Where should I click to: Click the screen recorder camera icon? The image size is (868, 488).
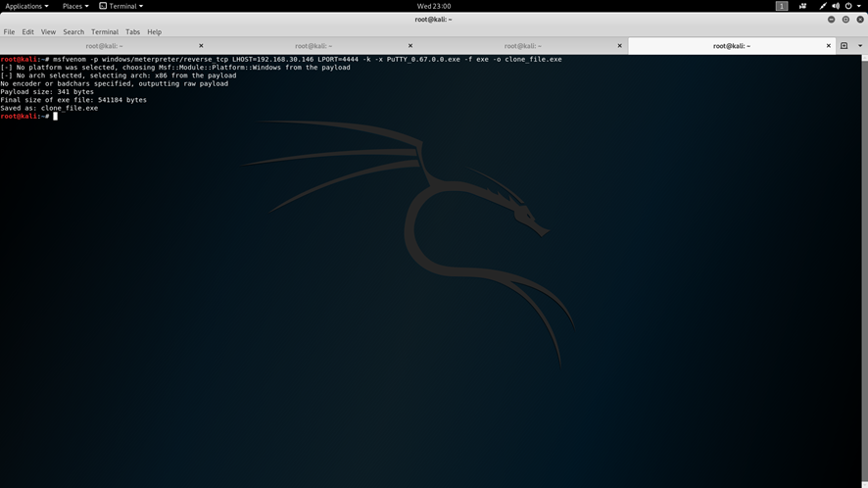point(802,6)
